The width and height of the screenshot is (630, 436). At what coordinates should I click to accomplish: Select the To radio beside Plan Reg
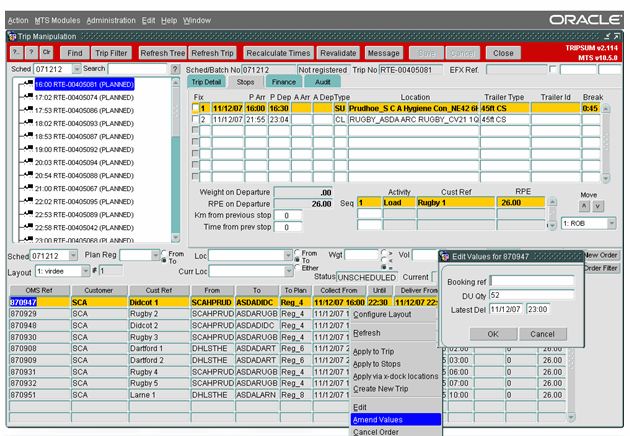pyautogui.click(x=164, y=260)
